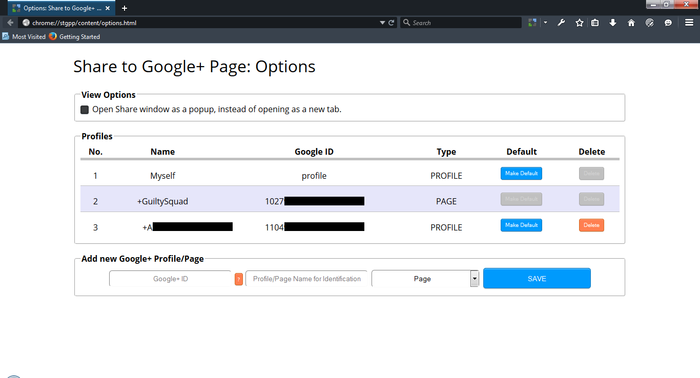Open the Downloads arrow icon
700x378 pixels.
coord(613,22)
